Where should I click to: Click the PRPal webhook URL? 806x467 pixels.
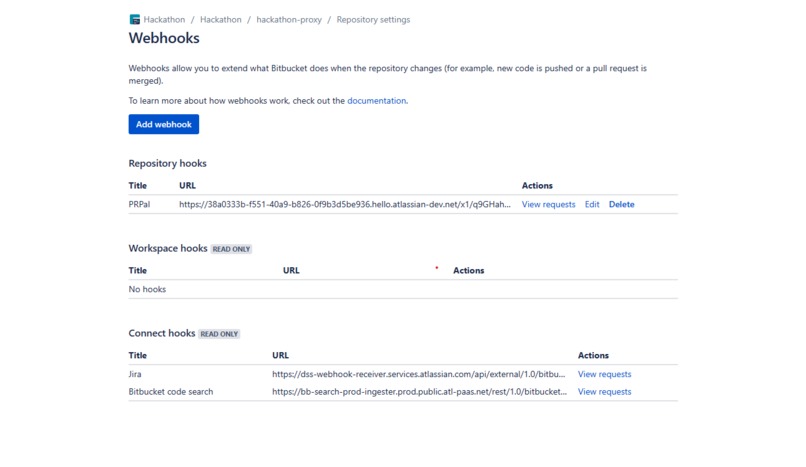[x=345, y=204]
